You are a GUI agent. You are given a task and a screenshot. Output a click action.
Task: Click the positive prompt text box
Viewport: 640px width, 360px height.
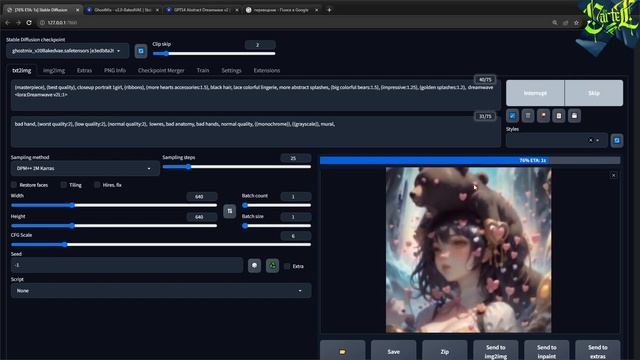click(x=256, y=96)
